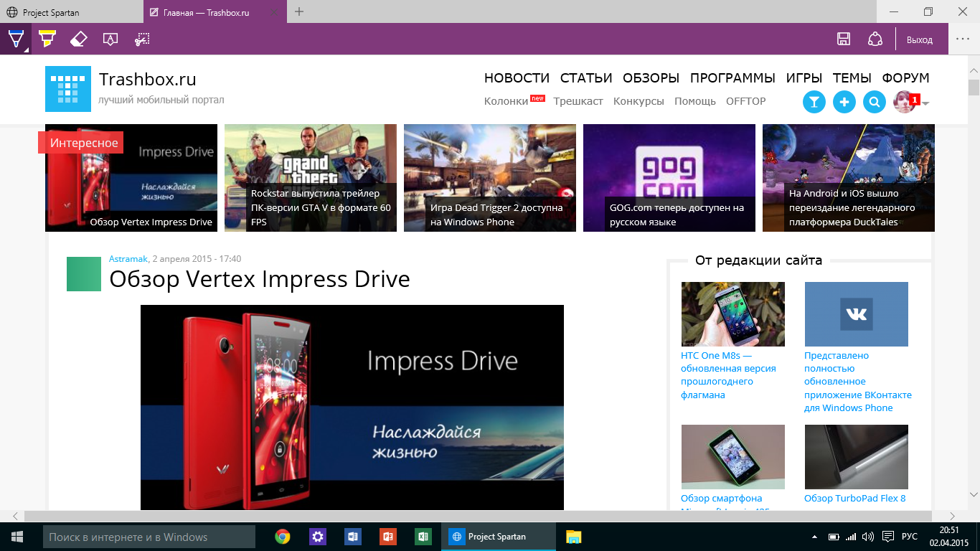Click the Trashbox.ru blue grid logo
Viewport: 980px width, 551px height.
pyautogui.click(x=68, y=89)
